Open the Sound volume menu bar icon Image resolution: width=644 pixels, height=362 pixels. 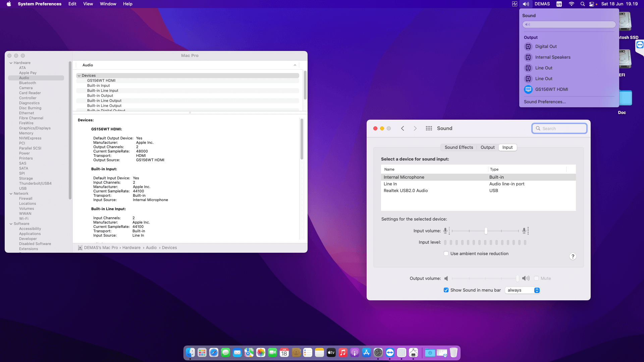[x=526, y=4]
